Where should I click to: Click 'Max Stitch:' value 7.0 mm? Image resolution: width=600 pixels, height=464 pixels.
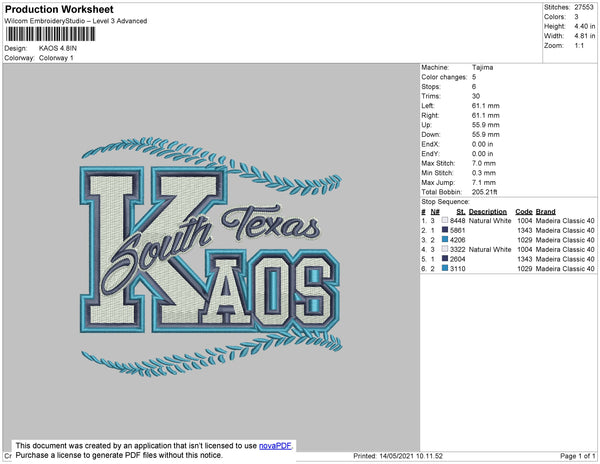[484, 163]
